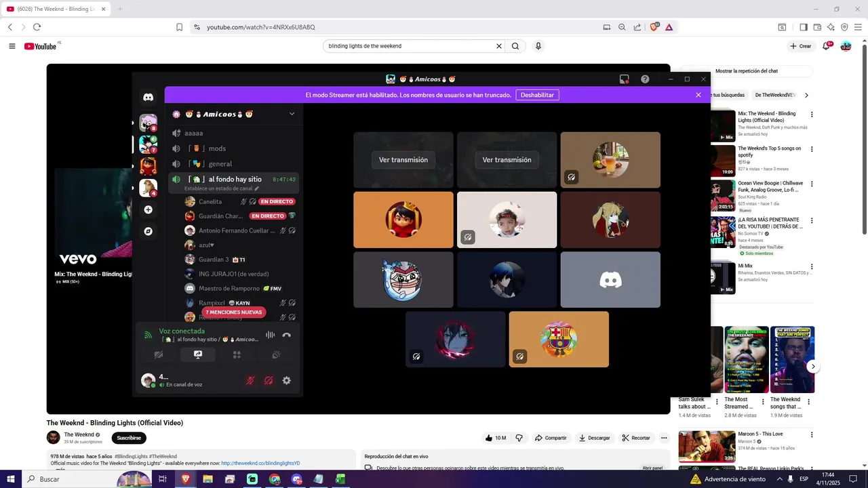Screen dimensions: 868x488
Task: Expand the Amicoos server dropdown
Action: pyautogui.click(x=292, y=114)
